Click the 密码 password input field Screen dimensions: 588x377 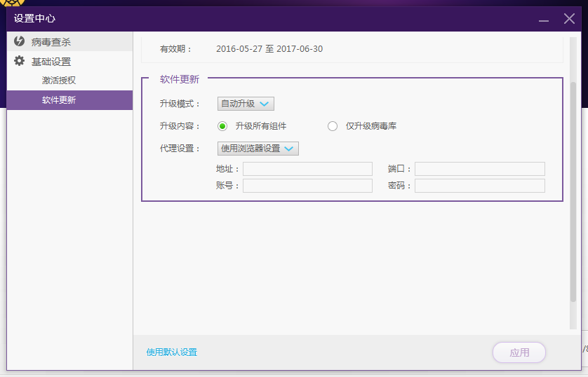click(x=479, y=186)
